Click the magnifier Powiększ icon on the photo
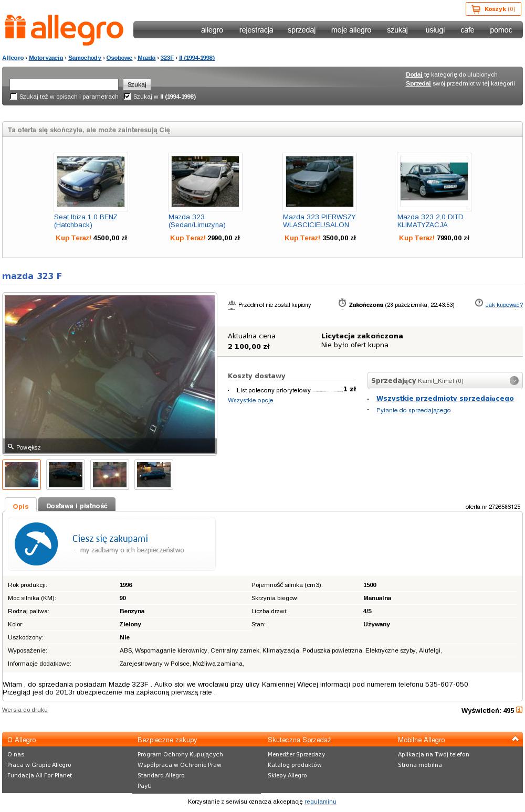 point(10,447)
